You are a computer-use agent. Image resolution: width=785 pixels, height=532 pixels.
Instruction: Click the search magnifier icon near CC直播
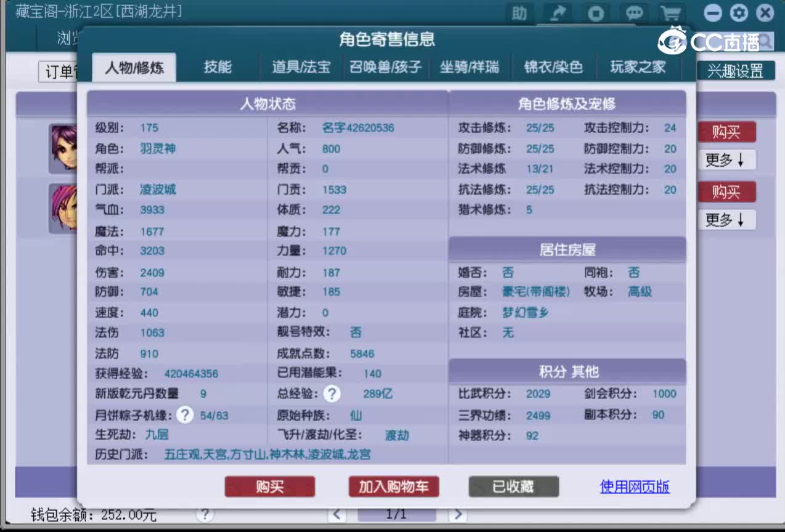pyautogui.click(x=764, y=41)
